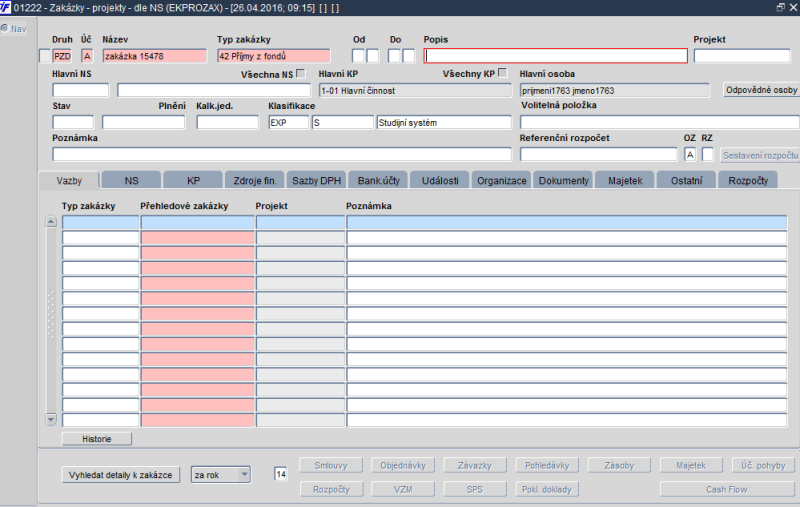
Task: Toggle the Všechna NS checkbox
Action: pyautogui.click(x=301, y=74)
